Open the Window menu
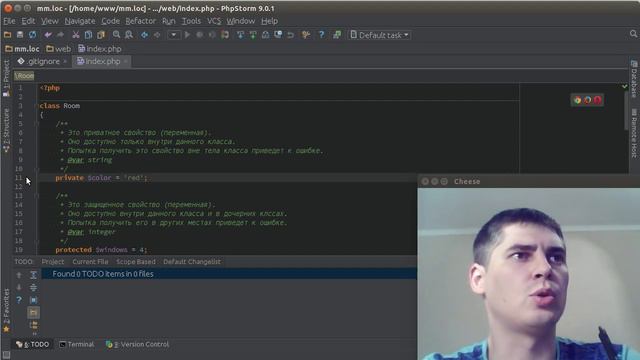 coord(240,21)
